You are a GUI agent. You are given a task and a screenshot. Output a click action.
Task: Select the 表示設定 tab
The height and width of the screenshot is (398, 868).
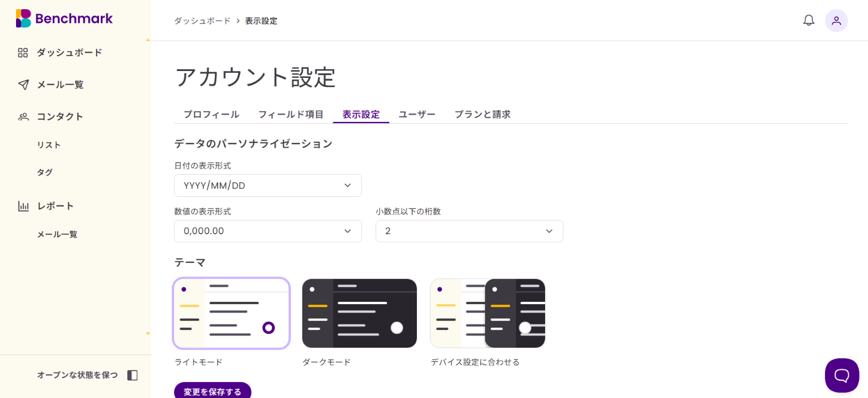pyautogui.click(x=361, y=114)
